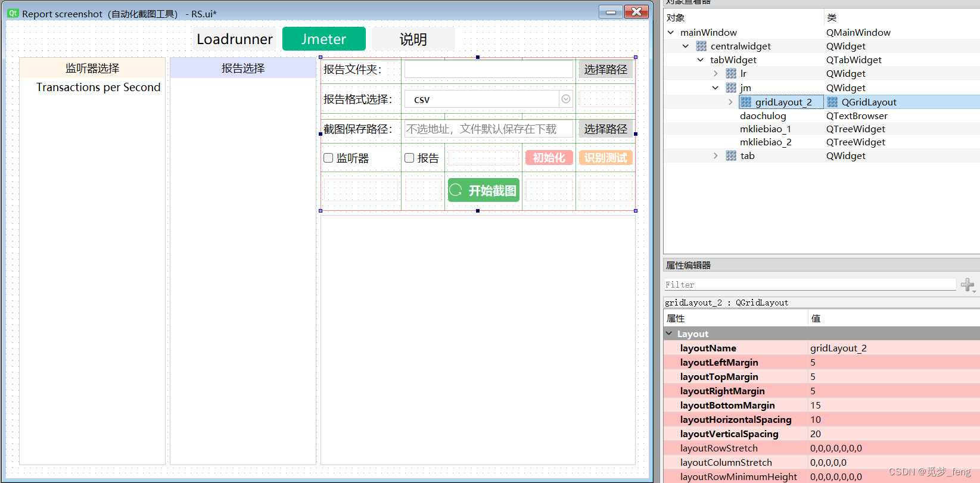980x483 pixels.
Task: Select mkliebiao_1 in object tree
Action: [766, 129]
